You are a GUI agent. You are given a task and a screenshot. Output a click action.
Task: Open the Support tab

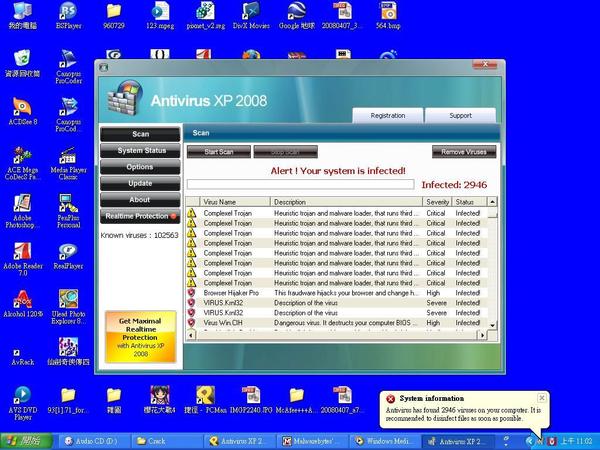pos(460,116)
